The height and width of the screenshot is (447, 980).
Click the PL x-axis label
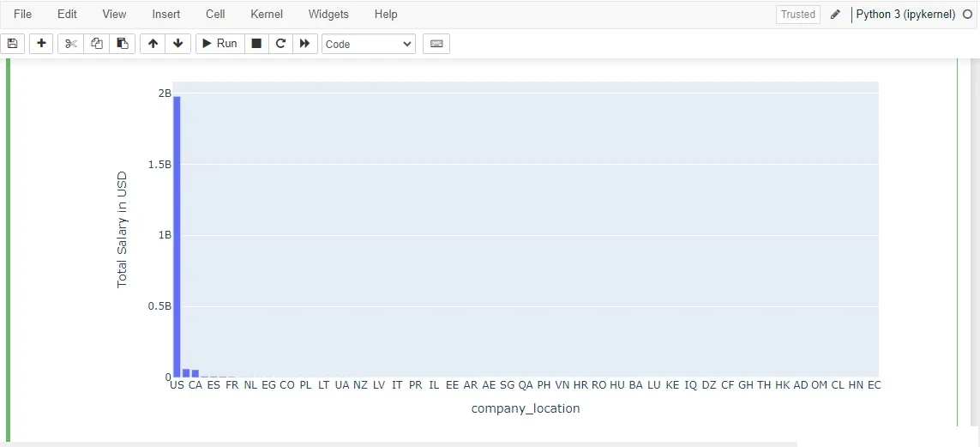(305, 385)
